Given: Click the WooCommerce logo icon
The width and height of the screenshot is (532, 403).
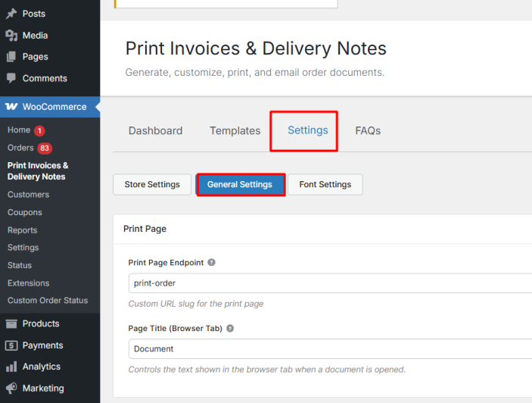Looking at the screenshot, I should 11,107.
